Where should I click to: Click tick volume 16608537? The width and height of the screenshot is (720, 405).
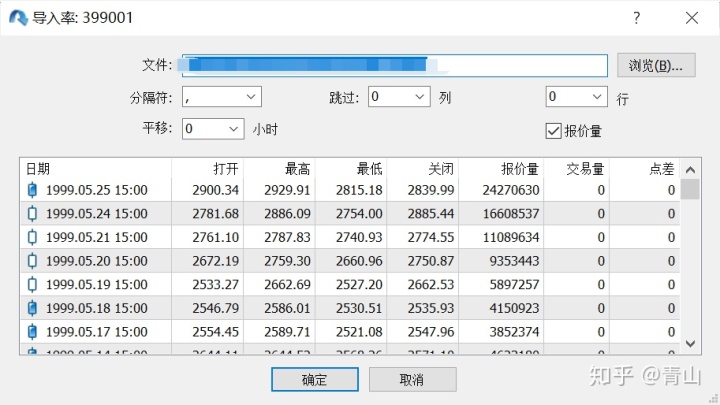511,214
